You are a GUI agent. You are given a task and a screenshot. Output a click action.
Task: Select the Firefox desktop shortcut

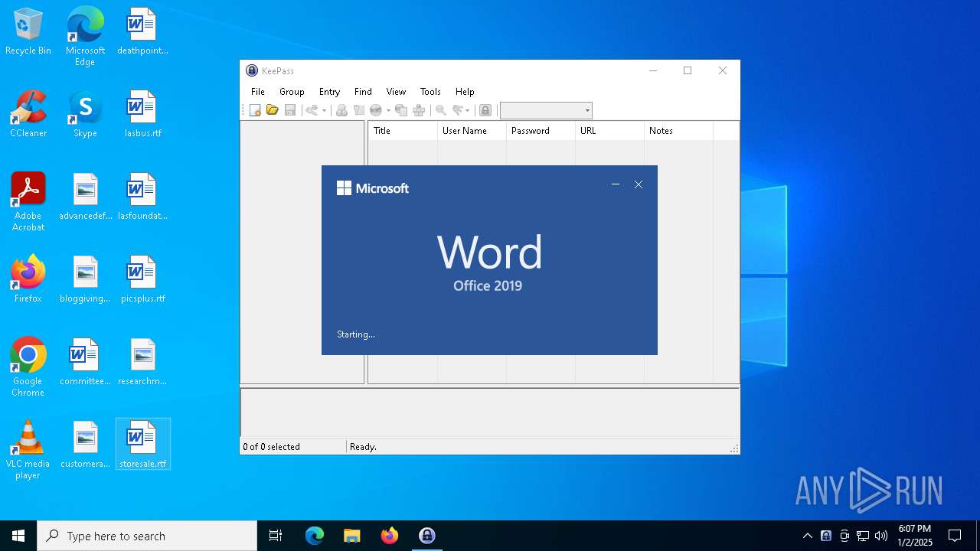click(28, 279)
